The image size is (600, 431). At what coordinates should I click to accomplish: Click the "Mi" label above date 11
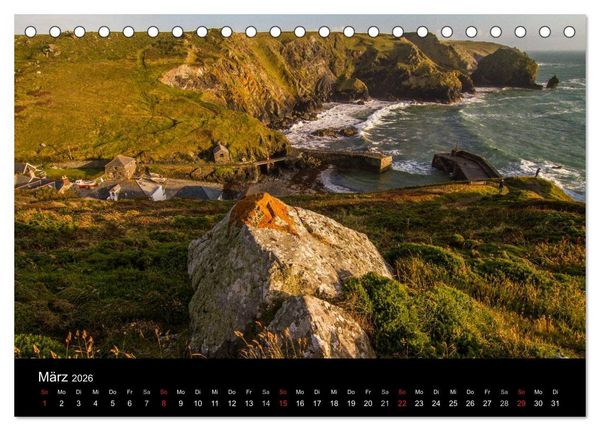click(x=215, y=392)
